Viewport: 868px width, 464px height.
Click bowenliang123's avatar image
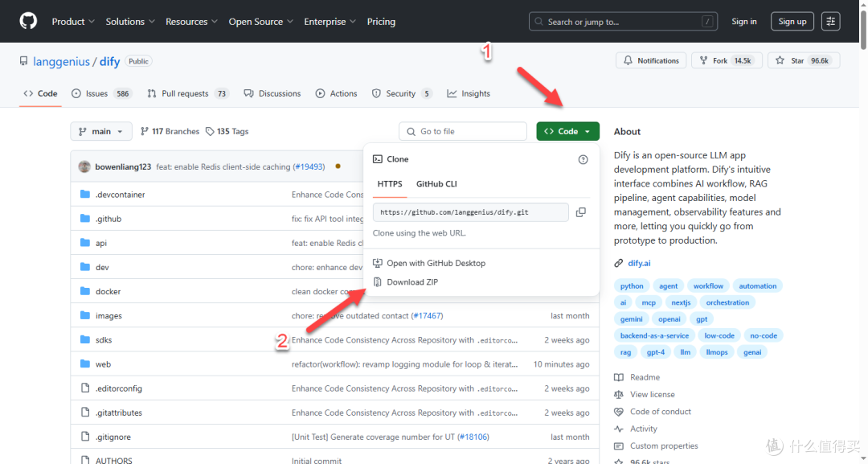[84, 166]
